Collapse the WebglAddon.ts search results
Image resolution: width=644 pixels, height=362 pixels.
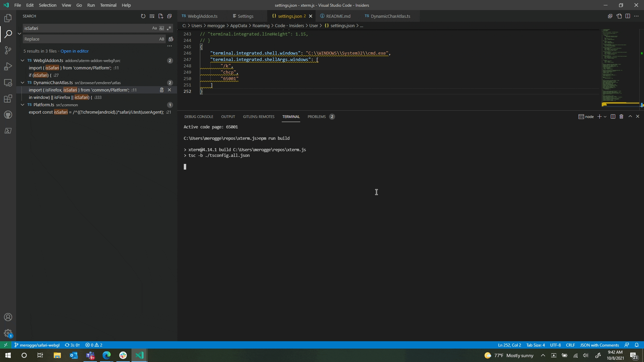[22, 60]
